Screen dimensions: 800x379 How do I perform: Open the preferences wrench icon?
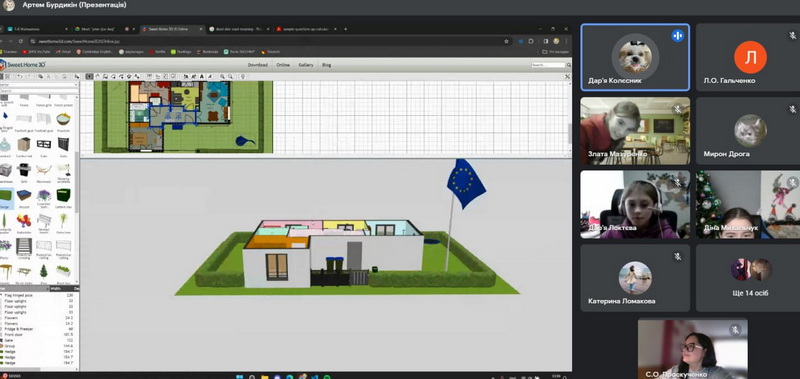(x=567, y=77)
